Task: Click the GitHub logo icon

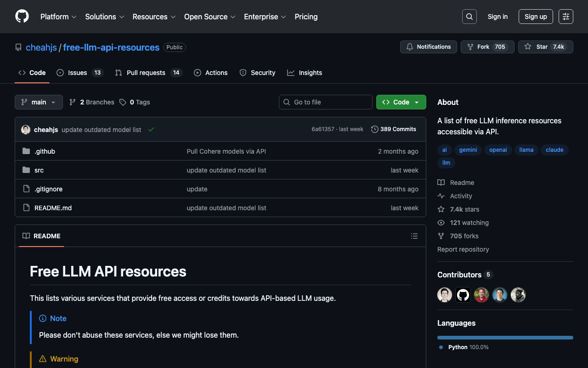Action: pos(22,17)
